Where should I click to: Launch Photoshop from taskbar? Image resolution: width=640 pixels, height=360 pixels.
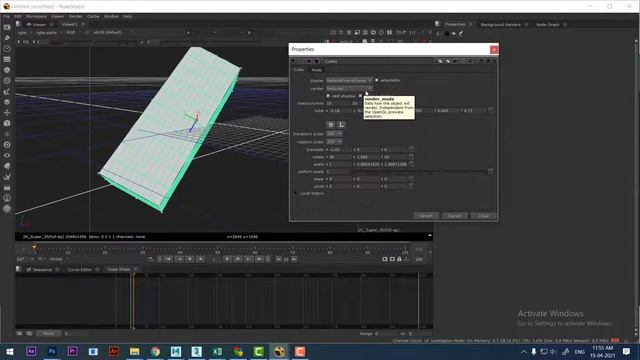point(52,351)
